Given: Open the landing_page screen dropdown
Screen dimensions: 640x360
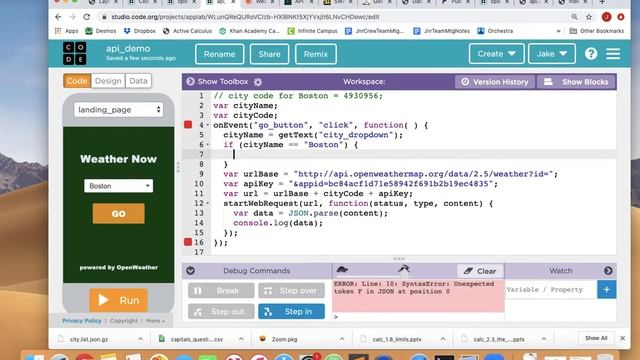Looking at the screenshot, I should point(118,110).
